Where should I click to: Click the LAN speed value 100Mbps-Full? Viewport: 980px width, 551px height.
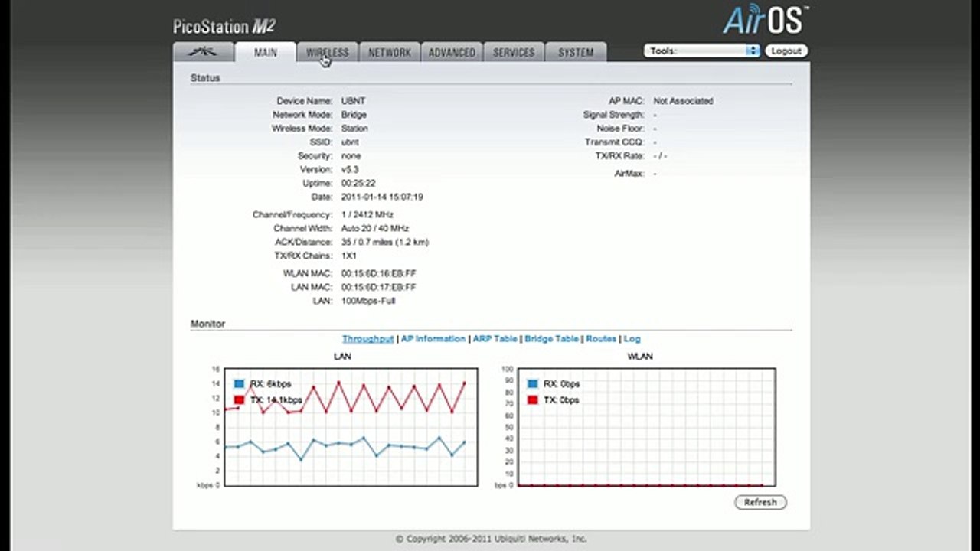pos(368,301)
